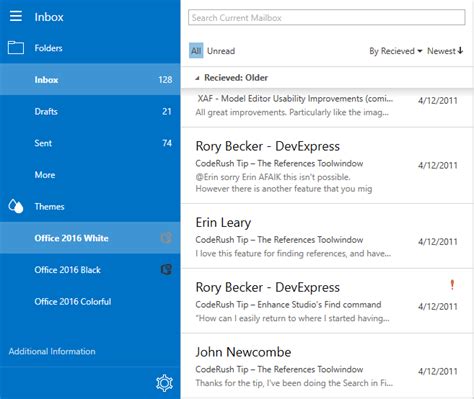This screenshot has width=474, height=399.
Task: Open the Drafts folder
Action: pyautogui.click(x=90, y=111)
